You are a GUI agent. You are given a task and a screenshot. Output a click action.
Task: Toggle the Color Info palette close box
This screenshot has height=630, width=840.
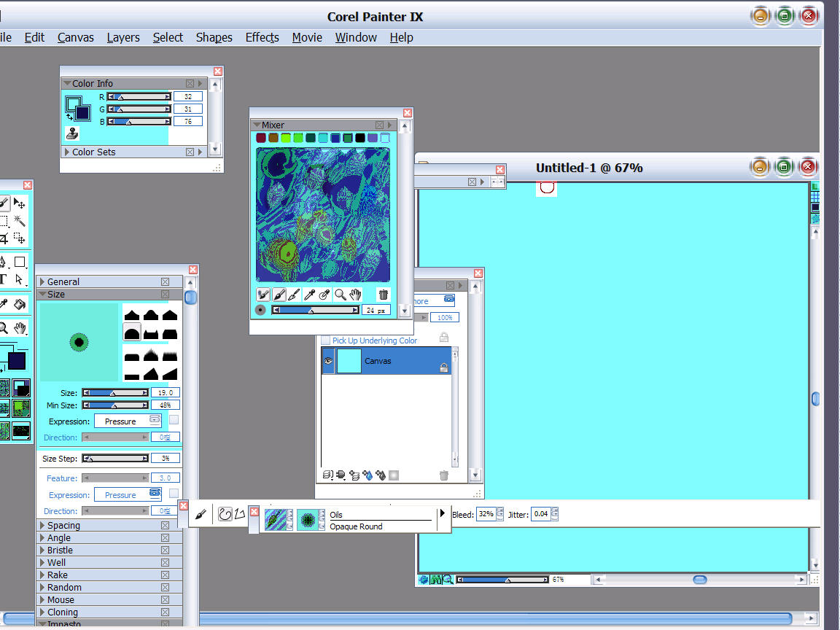(x=190, y=84)
